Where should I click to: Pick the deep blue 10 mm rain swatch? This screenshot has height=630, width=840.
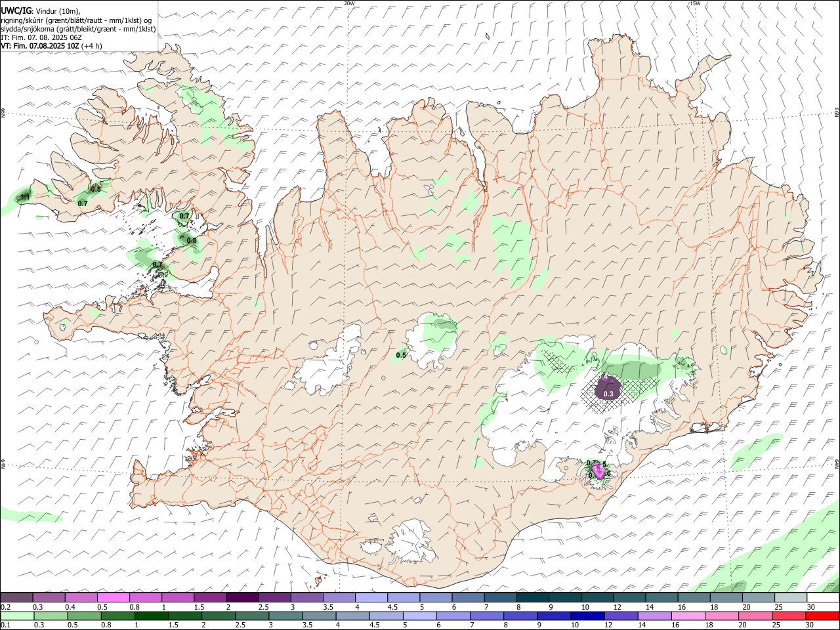point(587,616)
